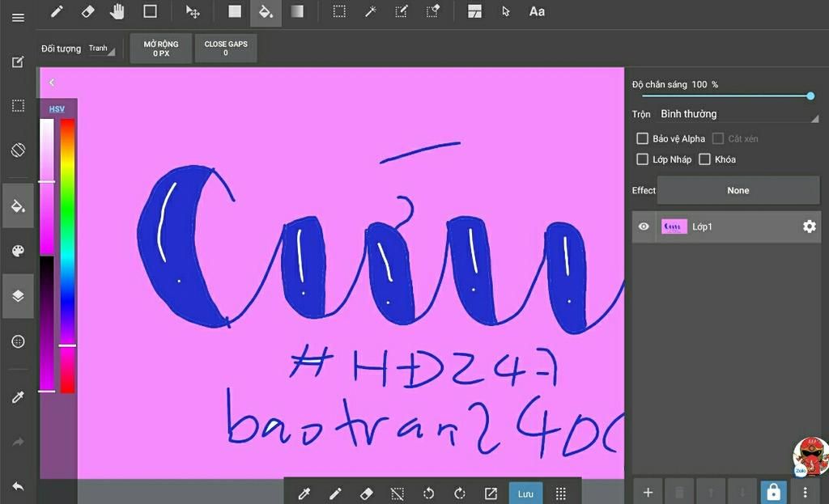The image size is (829, 504).
Task: Tap the undo arrow in left sidebar
Action: click(18, 486)
